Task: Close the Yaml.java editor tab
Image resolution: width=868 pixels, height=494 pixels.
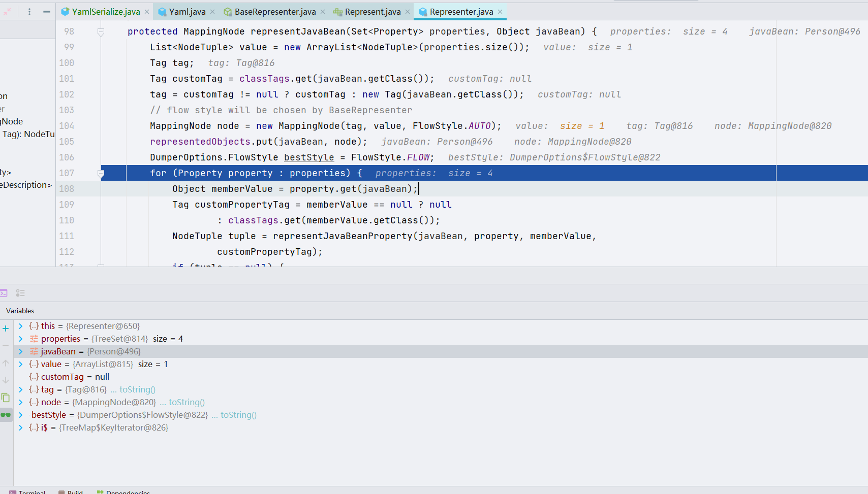Action: pyautogui.click(x=212, y=12)
